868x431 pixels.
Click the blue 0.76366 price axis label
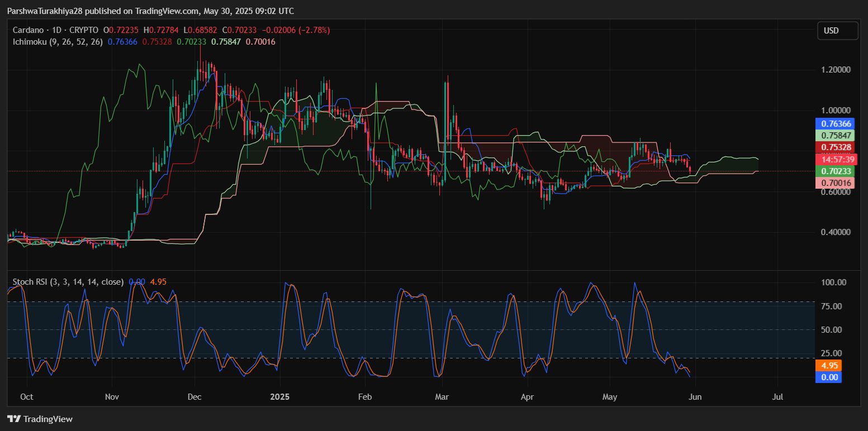834,124
